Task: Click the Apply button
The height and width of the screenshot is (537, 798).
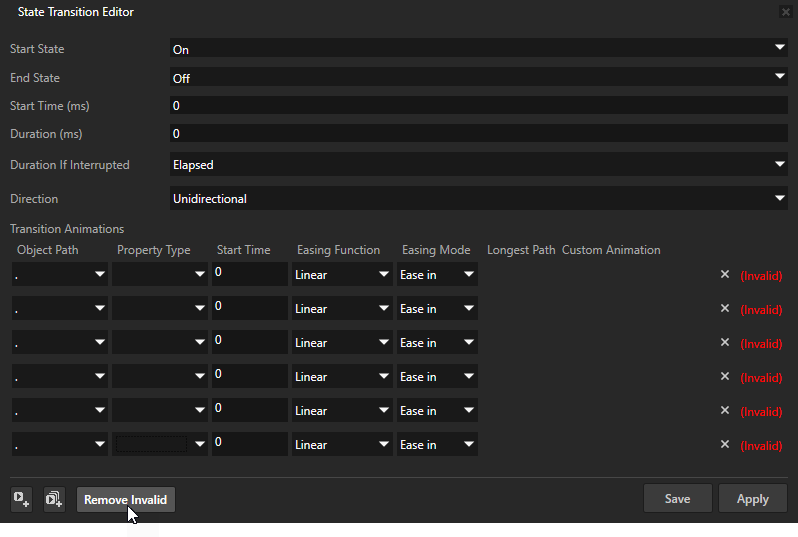Action: pos(752,499)
